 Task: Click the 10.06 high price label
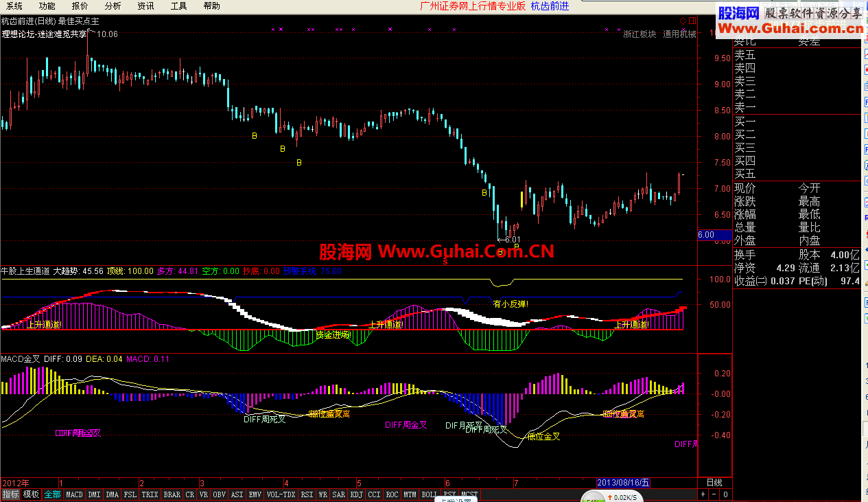(x=108, y=34)
